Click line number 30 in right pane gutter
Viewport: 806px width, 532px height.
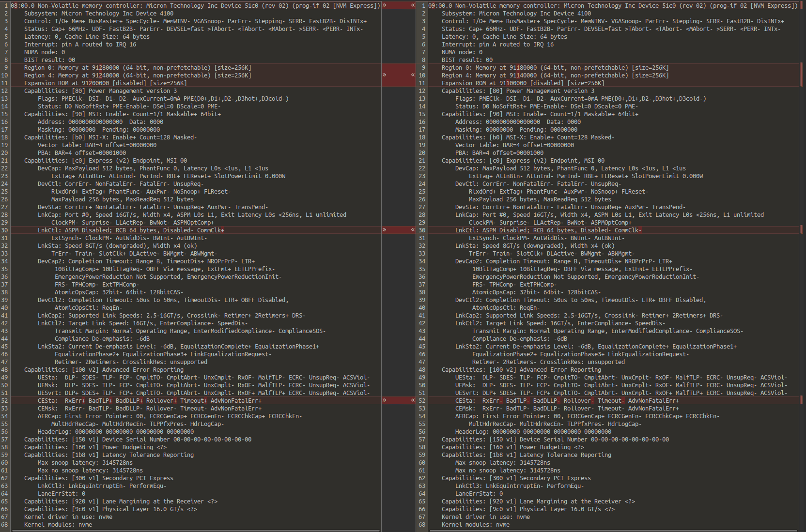[x=422, y=230]
